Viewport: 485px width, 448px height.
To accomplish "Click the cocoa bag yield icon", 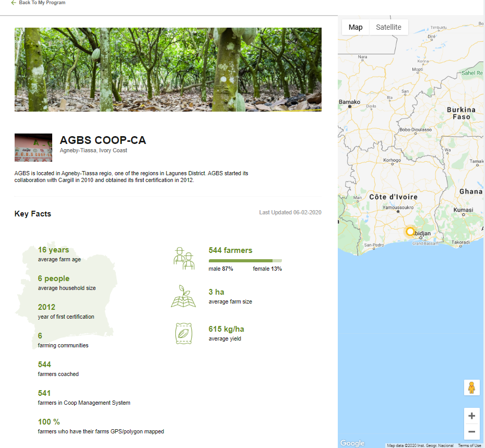I will (x=183, y=334).
